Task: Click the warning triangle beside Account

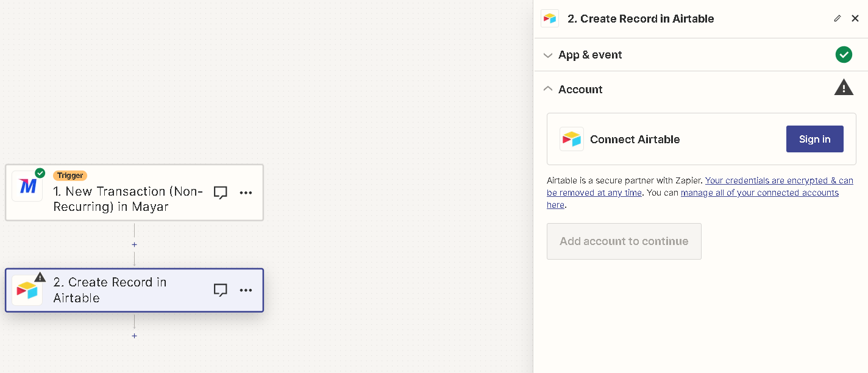Action: (844, 88)
